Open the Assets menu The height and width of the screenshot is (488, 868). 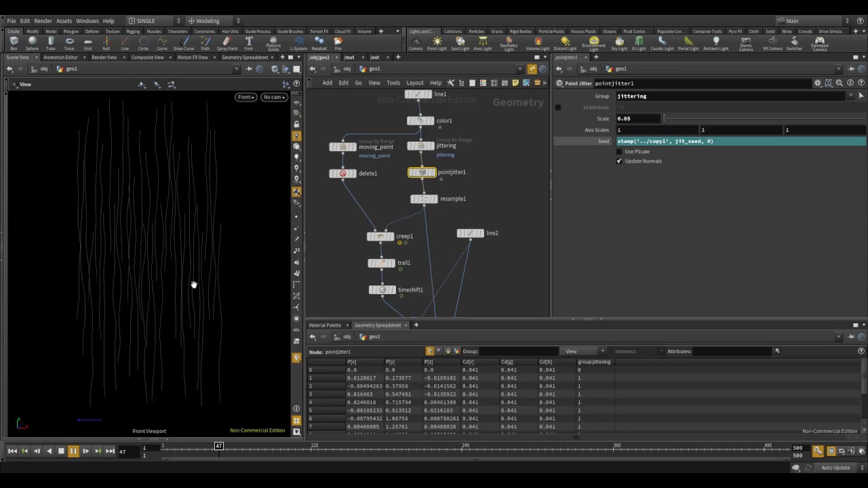(x=64, y=21)
